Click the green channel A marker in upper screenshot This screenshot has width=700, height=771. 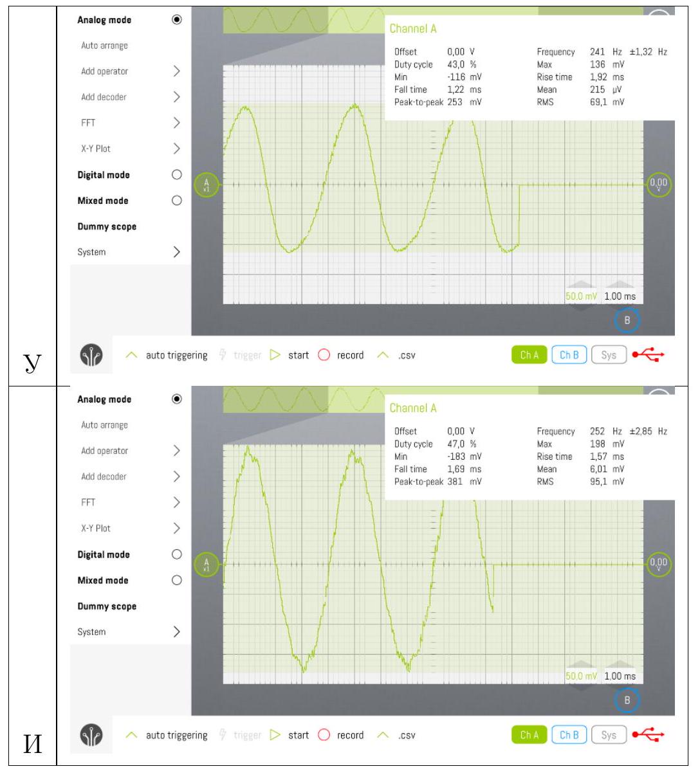click(206, 185)
